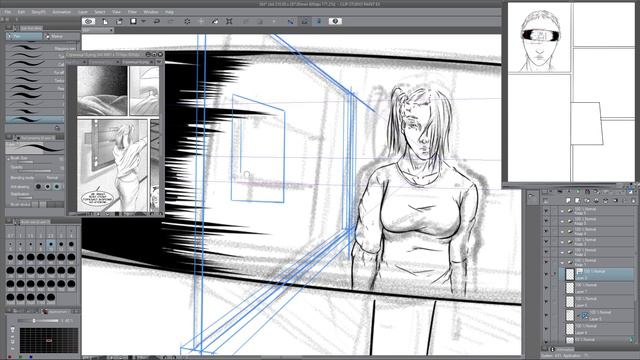Viewport: 640px width, 360px height.
Task: Select Layer 4 thumbnail in Layer panel
Action: [x=570, y=329]
